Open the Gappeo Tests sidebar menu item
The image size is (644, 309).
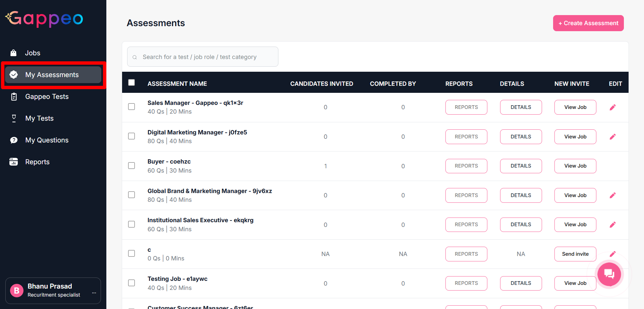tap(47, 97)
